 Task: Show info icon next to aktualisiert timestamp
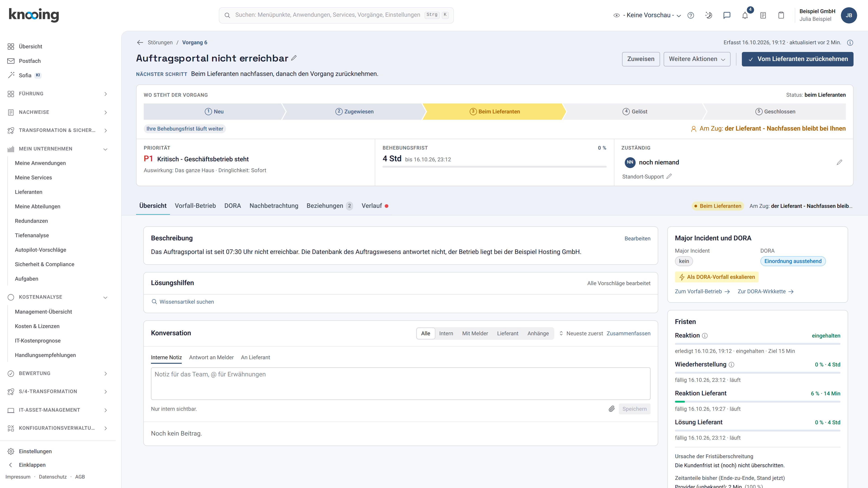(850, 43)
